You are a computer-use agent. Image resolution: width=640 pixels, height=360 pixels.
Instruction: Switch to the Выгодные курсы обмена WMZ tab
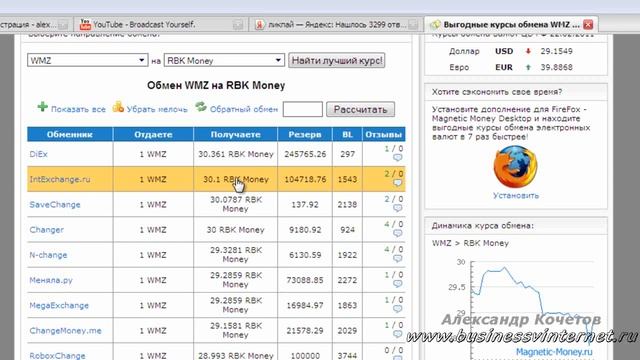[x=511, y=24]
